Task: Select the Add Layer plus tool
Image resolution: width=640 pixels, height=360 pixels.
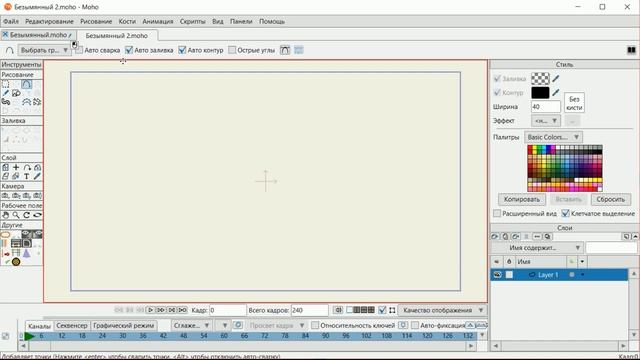Action: pyautogui.click(x=16, y=167)
